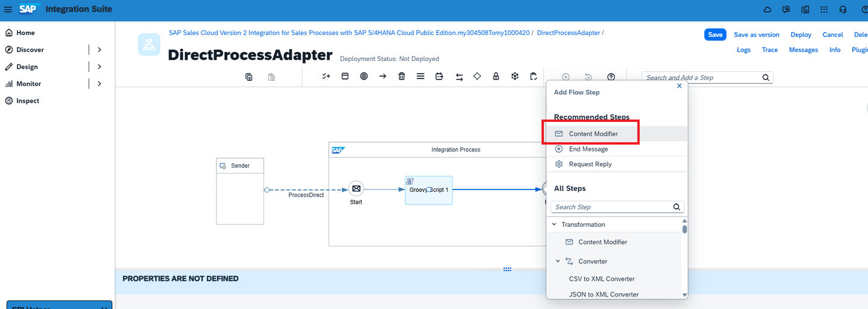
Task: Collapse the Transformation category
Action: tap(554, 225)
